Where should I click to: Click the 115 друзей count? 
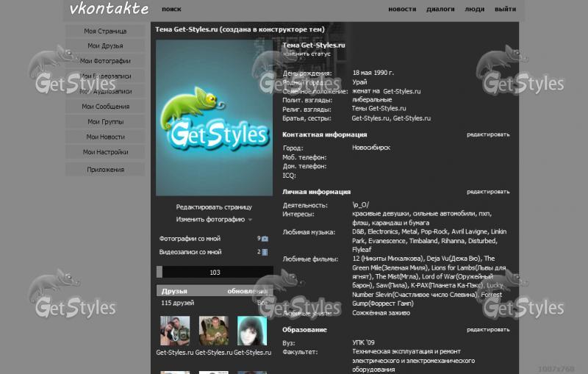(x=177, y=303)
